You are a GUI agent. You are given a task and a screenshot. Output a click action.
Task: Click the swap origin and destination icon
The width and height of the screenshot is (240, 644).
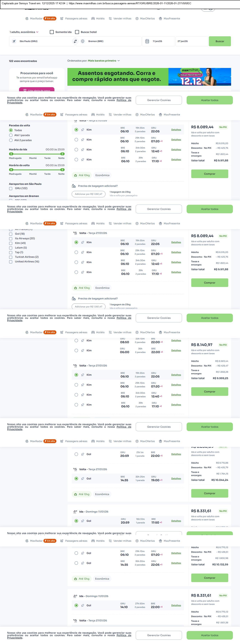pyautogui.click(x=75, y=41)
